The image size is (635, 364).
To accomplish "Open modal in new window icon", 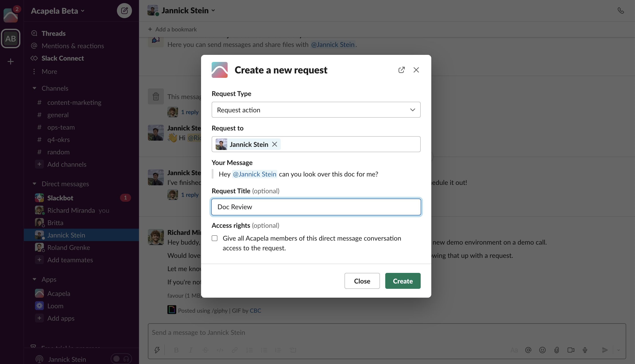I will pyautogui.click(x=401, y=70).
